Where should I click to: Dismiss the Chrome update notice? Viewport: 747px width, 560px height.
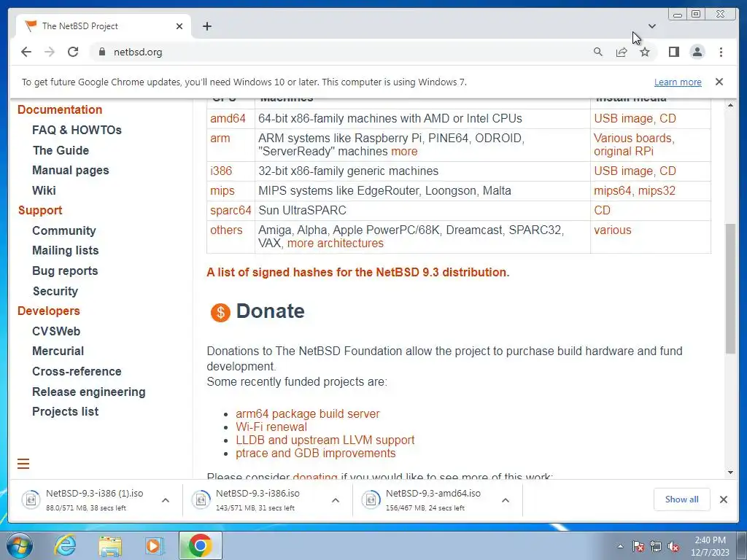click(x=719, y=82)
